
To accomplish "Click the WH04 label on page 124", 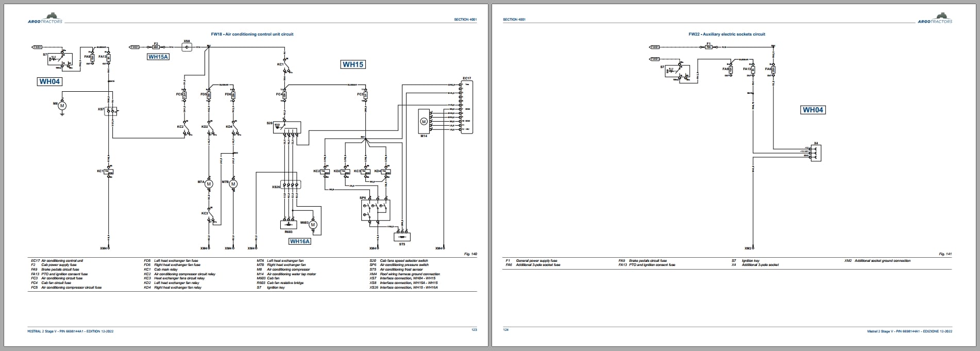I will 813,110.
